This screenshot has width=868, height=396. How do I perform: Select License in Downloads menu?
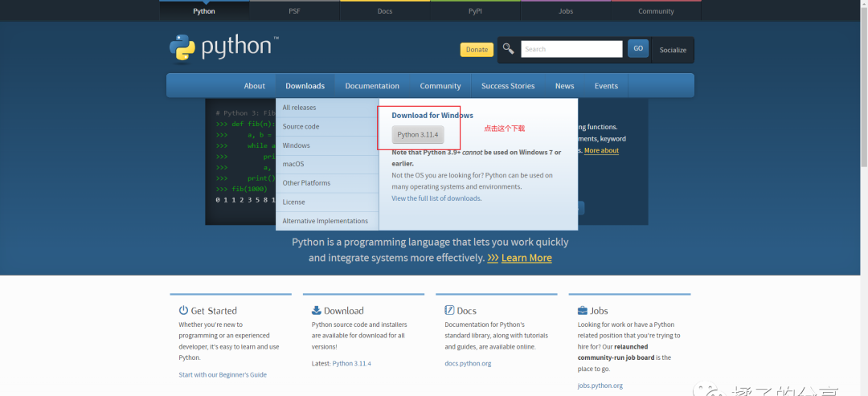pyautogui.click(x=327, y=202)
